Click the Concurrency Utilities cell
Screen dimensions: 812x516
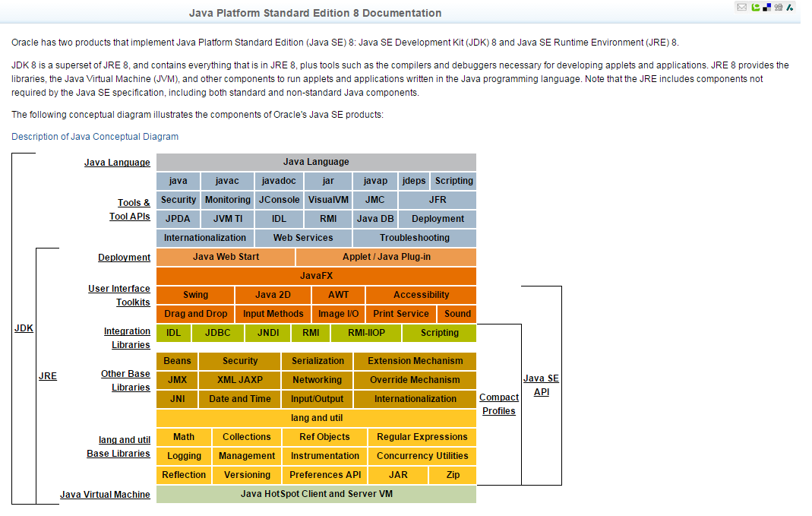422,456
